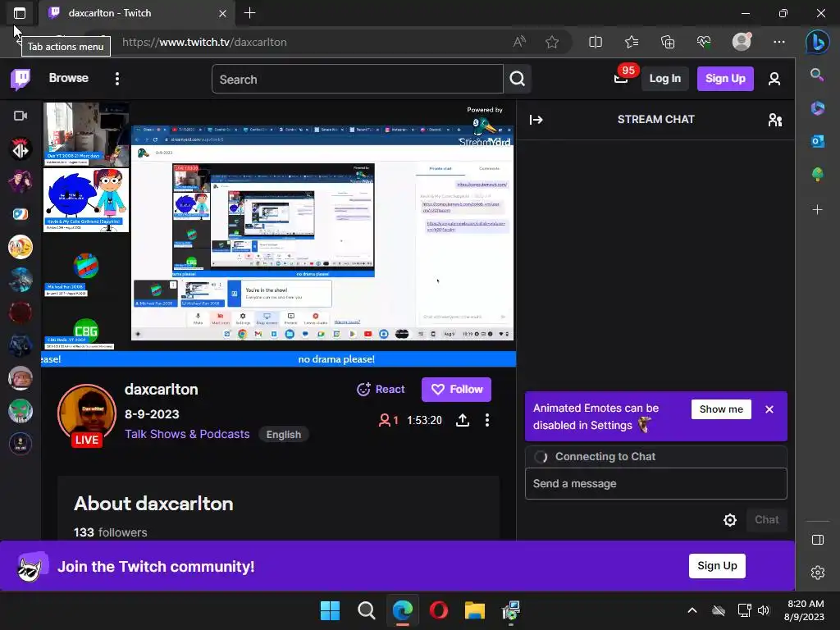Click the Log In button
This screenshot has height=630, width=840.
[664, 79]
